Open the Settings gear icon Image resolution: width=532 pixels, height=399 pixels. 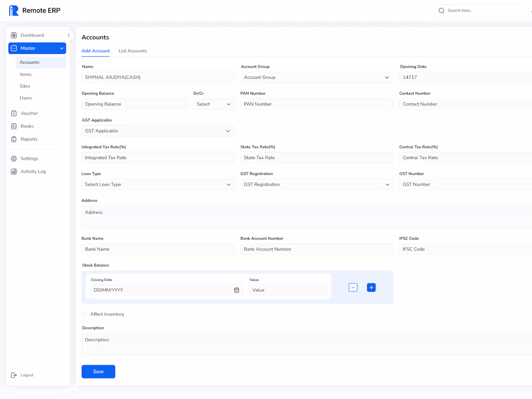click(14, 159)
